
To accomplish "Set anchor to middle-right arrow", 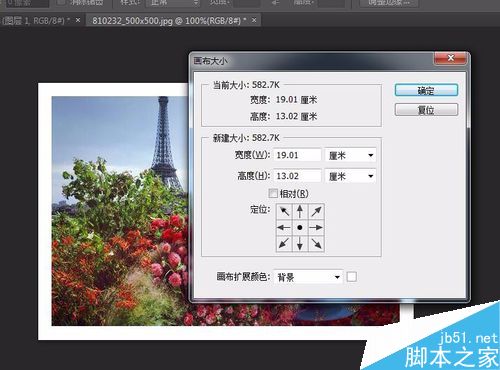I will click(x=316, y=228).
